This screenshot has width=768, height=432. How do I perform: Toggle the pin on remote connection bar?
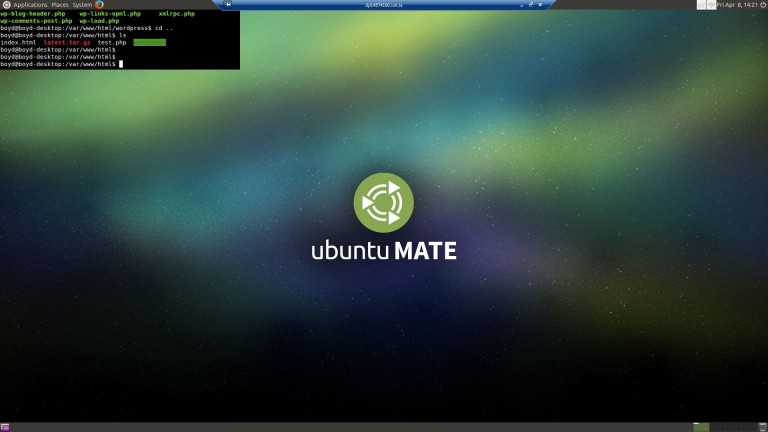(x=230, y=5)
